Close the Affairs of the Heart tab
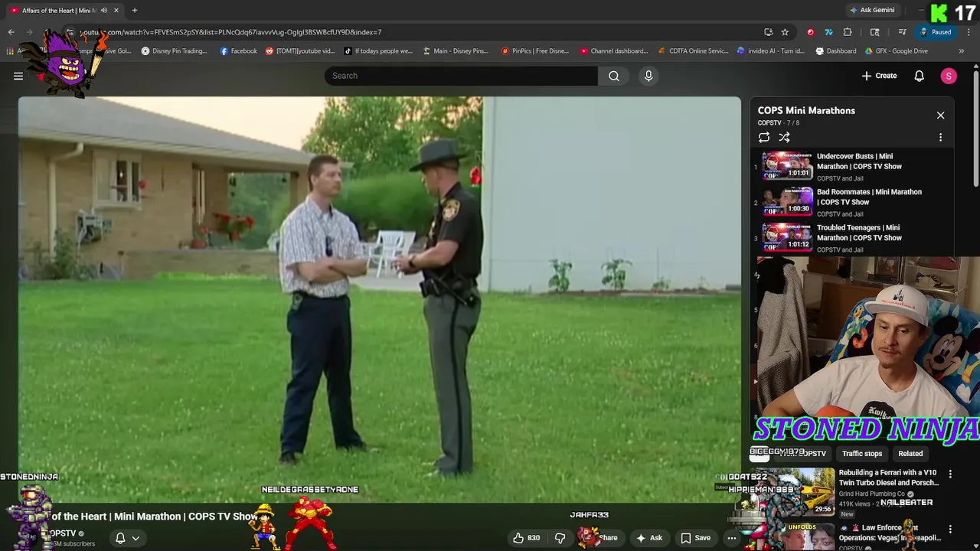Viewport: 980px width, 551px height. coord(116,11)
